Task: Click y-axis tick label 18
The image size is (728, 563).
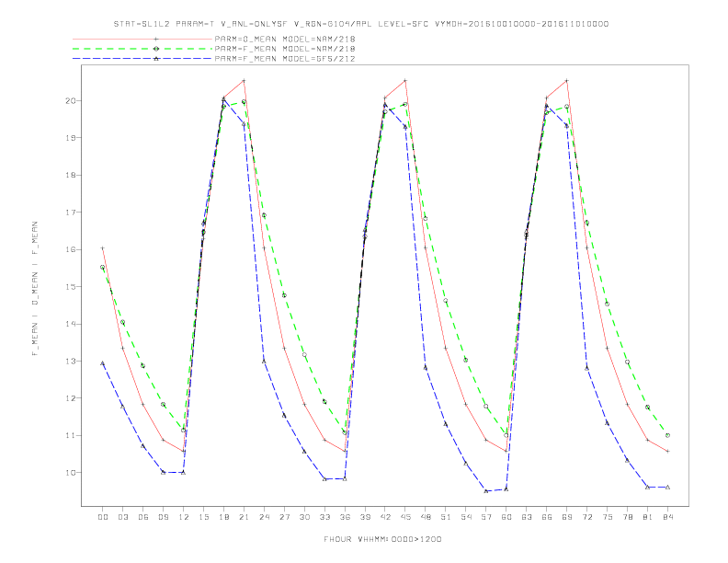Action: tap(71, 175)
